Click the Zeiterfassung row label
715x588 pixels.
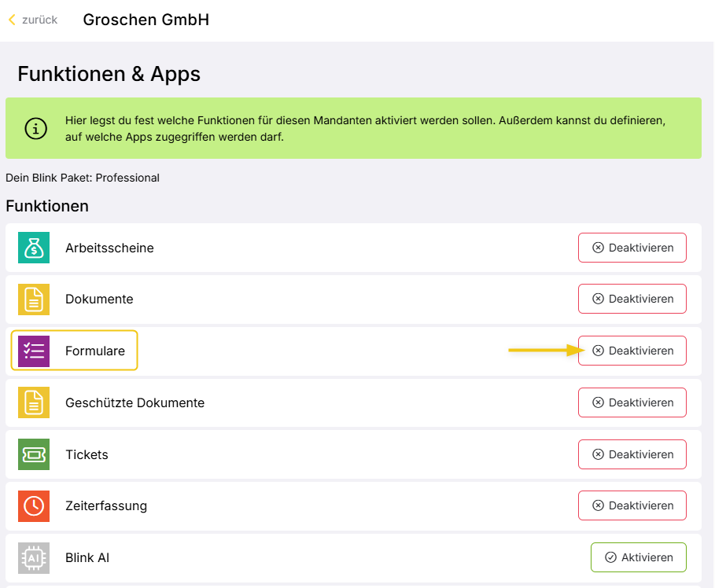click(106, 505)
